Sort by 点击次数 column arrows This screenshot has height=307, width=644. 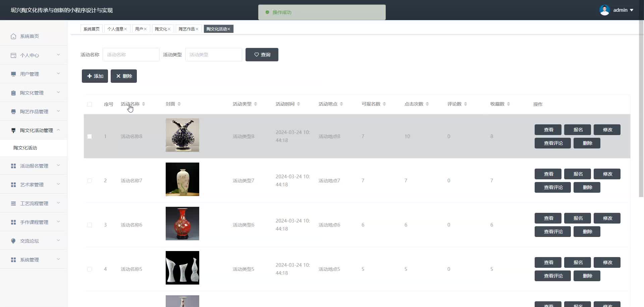[x=427, y=104]
